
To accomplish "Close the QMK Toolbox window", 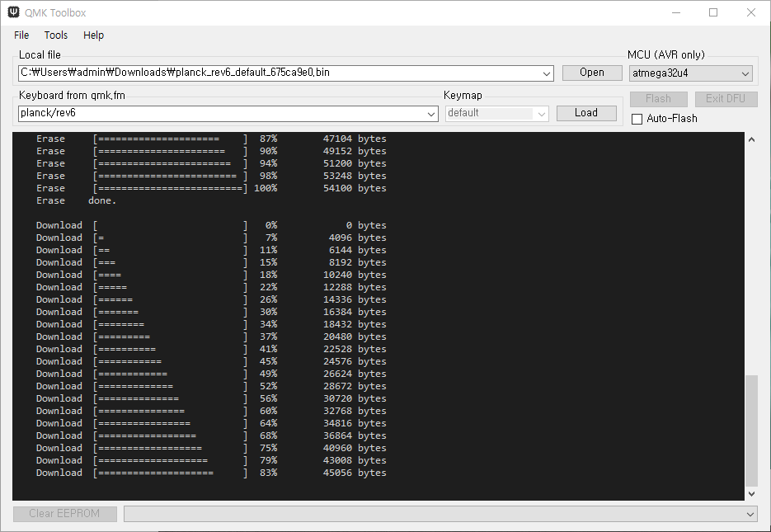I will 751,12.
